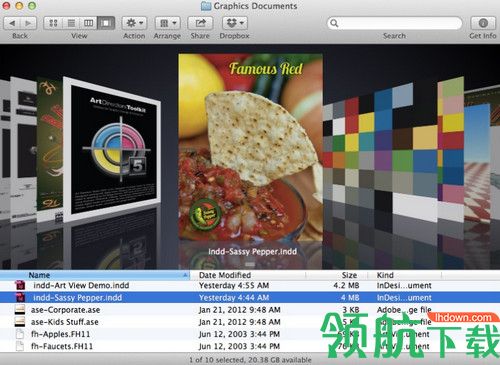Click the Share button
This screenshot has width=500, height=365.
[200, 23]
